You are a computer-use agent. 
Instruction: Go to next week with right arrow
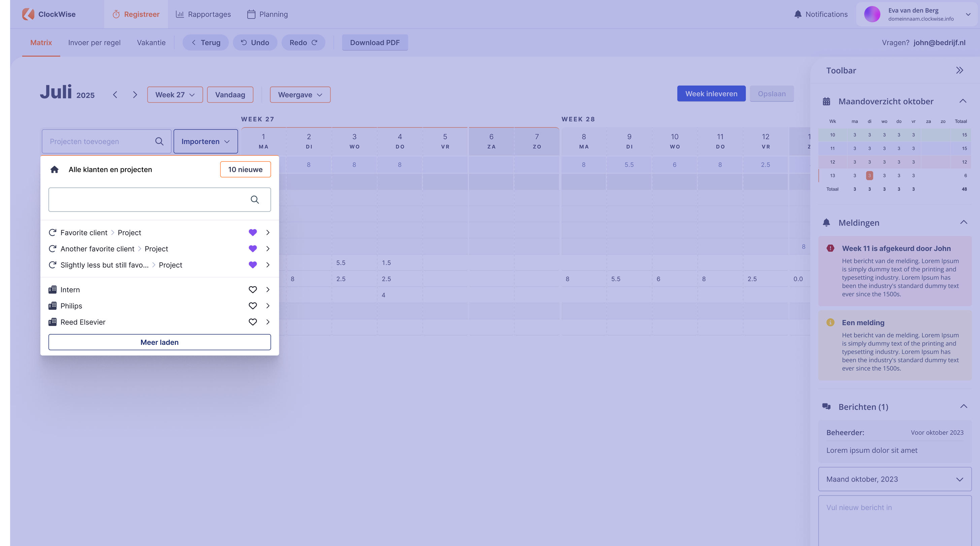pyautogui.click(x=135, y=95)
